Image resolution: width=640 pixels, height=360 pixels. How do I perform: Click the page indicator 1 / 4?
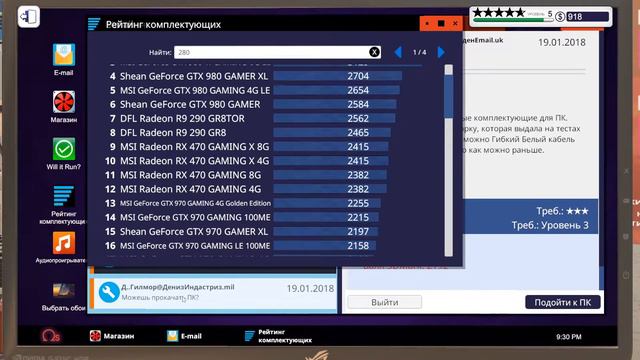(x=420, y=52)
